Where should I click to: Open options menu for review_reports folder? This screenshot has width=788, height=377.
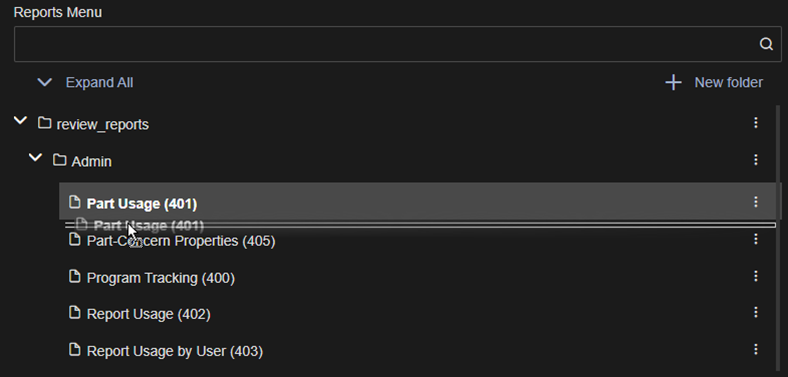click(756, 123)
